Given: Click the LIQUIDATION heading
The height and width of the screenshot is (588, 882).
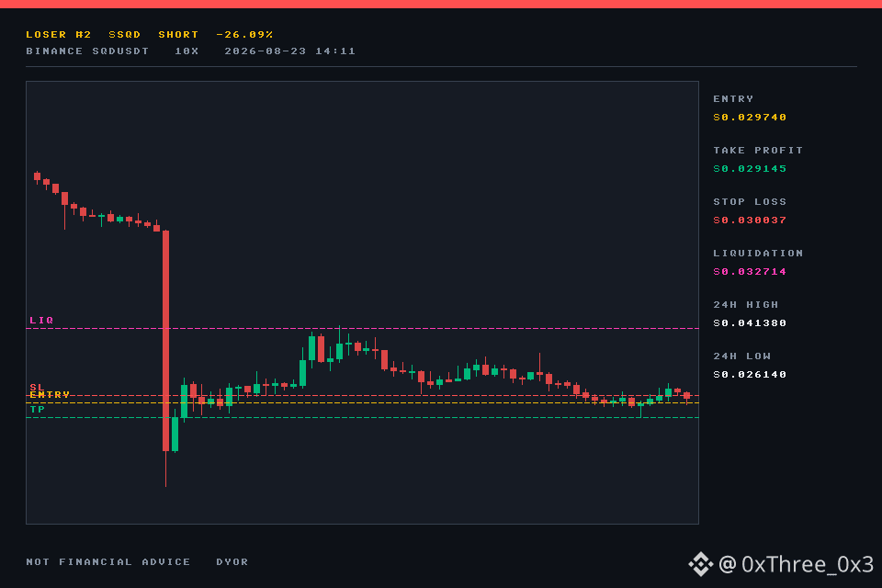Looking at the screenshot, I should coord(758,254).
